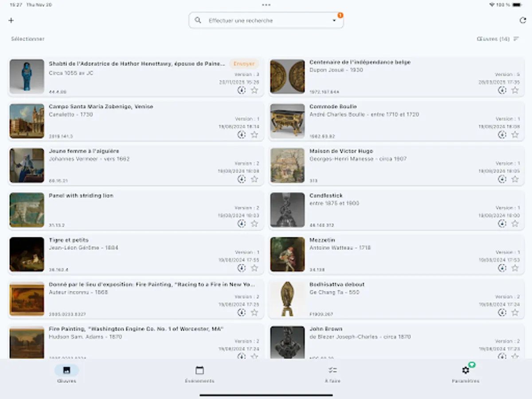Image resolution: width=532 pixels, height=399 pixels.
Task: Open the Shabti blue figurine thumbnail
Action: (27, 77)
